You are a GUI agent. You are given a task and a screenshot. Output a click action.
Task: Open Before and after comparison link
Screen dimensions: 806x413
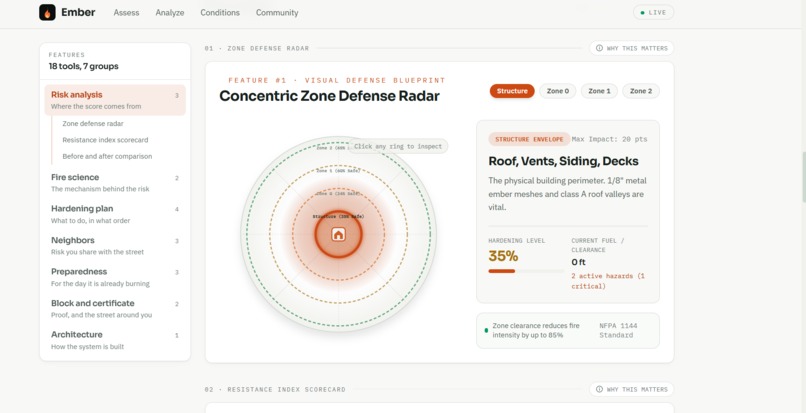click(107, 156)
